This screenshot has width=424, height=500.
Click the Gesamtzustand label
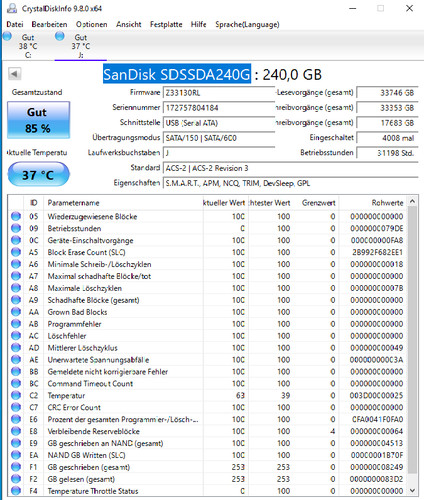[x=37, y=92]
